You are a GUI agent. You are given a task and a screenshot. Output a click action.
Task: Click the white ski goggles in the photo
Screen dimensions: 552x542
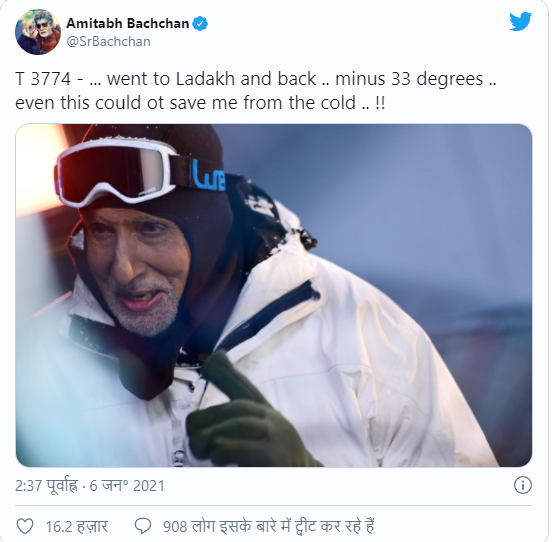click(118, 174)
